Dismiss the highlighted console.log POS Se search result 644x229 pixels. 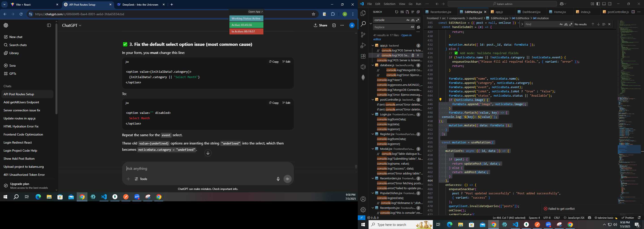[x=418, y=55]
